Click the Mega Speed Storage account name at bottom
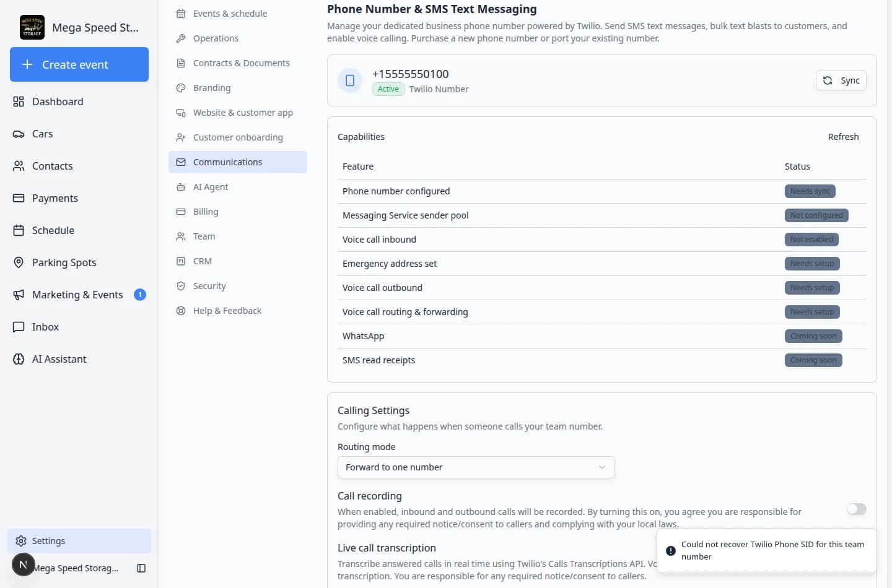The image size is (892, 588). coord(76,568)
